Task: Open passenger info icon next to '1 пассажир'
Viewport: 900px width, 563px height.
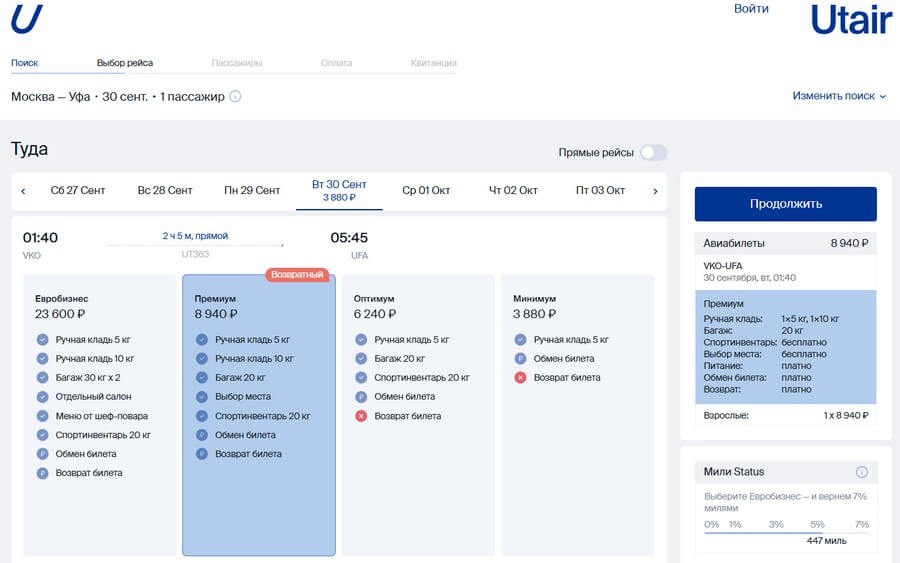Action: click(235, 96)
